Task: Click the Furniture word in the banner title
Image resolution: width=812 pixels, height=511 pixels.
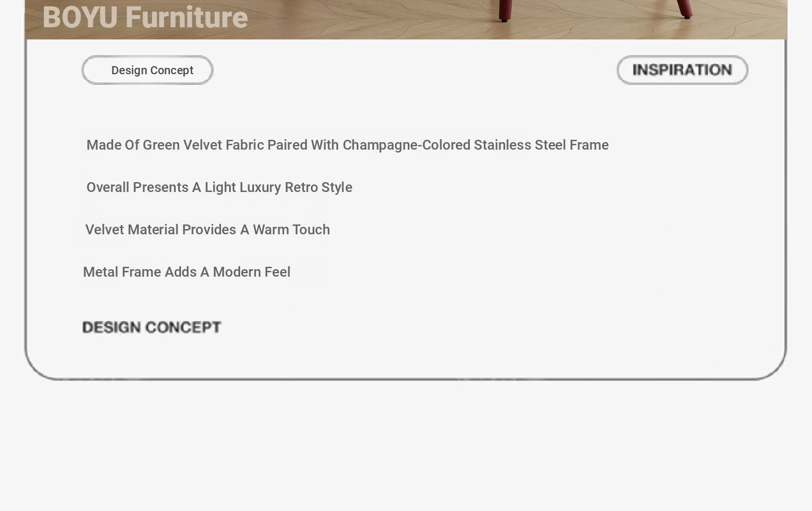Action: click(x=187, y=17)
